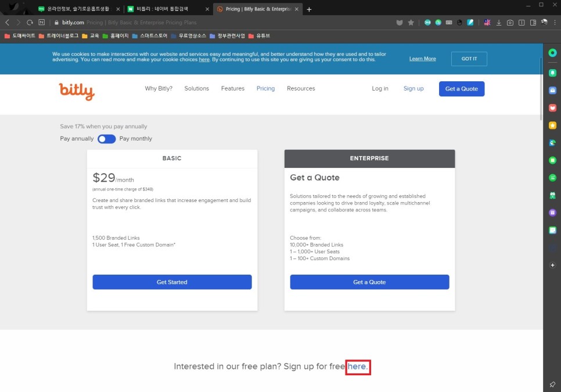Open the 스마트스토어 bookmark folder
The width and height of the screenshot is (561, 392).
pyautogui.click(x=150, y=36)
